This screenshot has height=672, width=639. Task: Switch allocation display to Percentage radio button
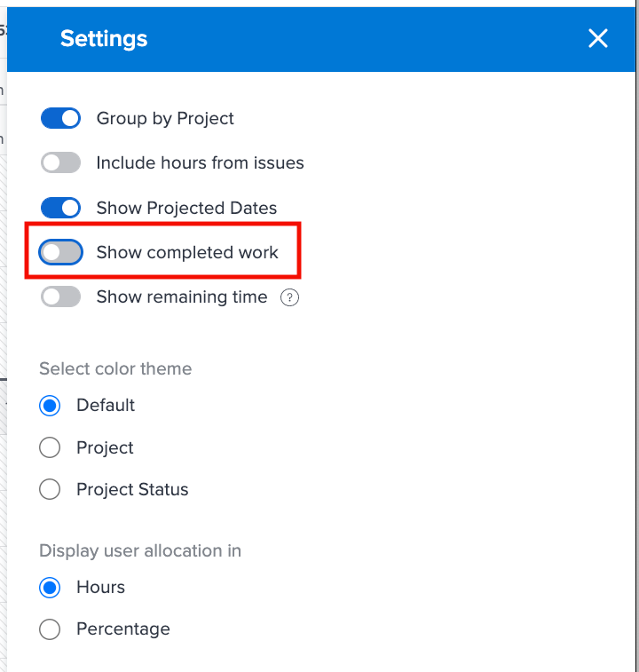[50, 629]
